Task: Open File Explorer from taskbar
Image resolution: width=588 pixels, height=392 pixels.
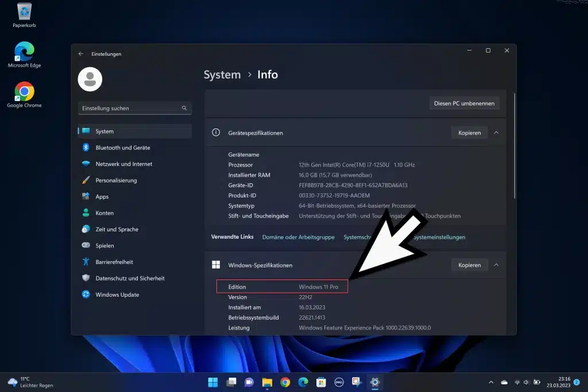Action: [267, 382]
